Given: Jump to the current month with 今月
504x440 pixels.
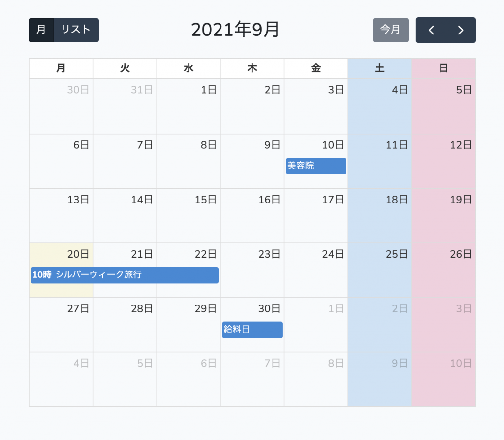Looking at the screenshot, I should coord(390,30).
